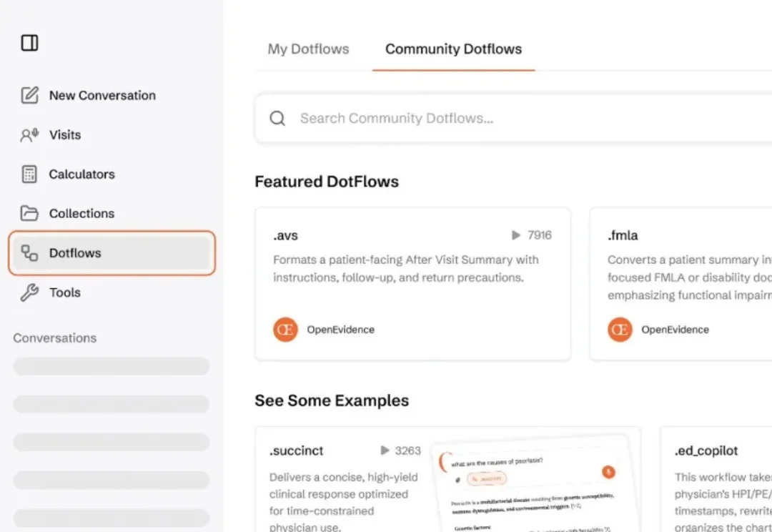Image resolution: width=772 pixels, height=532 pixels.
Task: Focus the Search Community Dotflows field
Action: [x=500, y=119]
